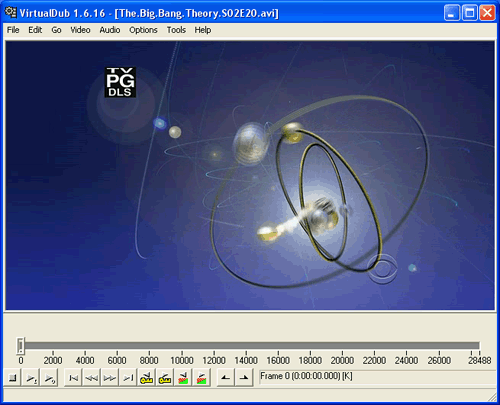
Task: Click the VirtualDub gear icon in title bar
Action: point(10,12)
